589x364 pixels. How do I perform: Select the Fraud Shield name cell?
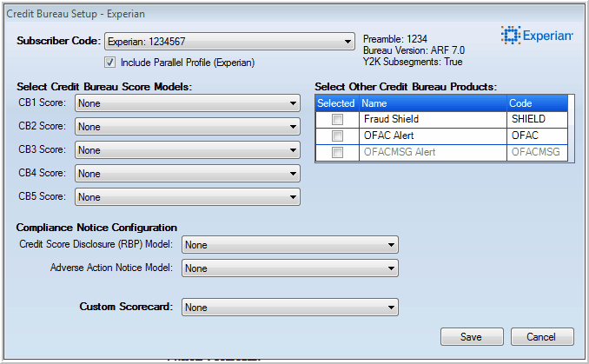coord(433,120)
